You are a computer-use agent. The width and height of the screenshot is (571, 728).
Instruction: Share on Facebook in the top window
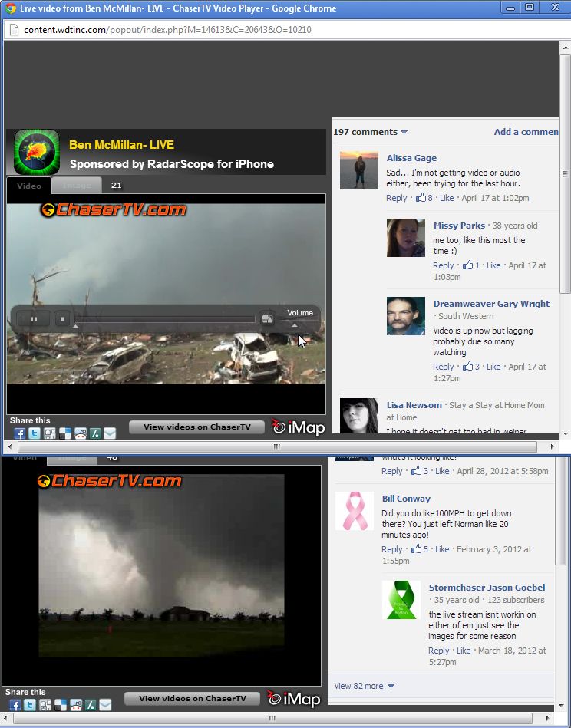click(x=19, y=433)
